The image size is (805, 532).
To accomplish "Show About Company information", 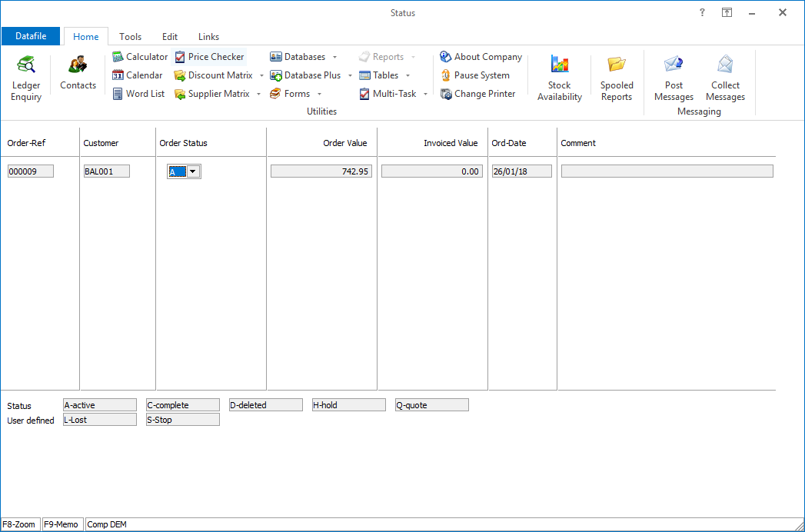I will (x=481, y=57).
